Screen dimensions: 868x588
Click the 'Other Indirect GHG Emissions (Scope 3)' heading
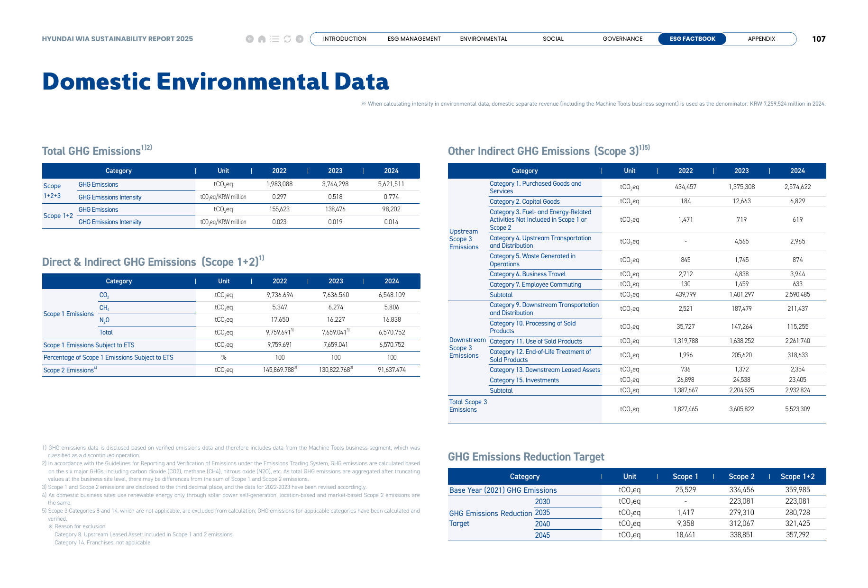click(x=548, y=150)
